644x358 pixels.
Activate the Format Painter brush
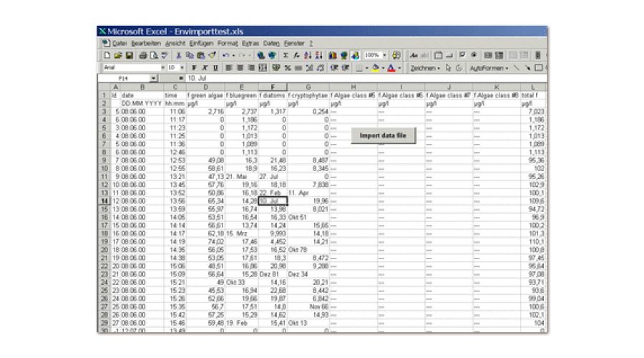tap(212, 55)
